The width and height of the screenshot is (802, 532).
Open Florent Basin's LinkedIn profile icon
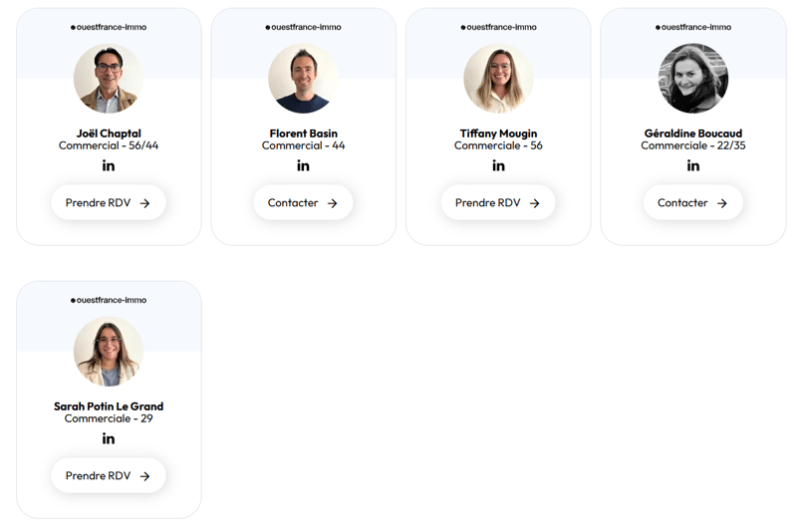pyautogui.click(x=303, y=165)
